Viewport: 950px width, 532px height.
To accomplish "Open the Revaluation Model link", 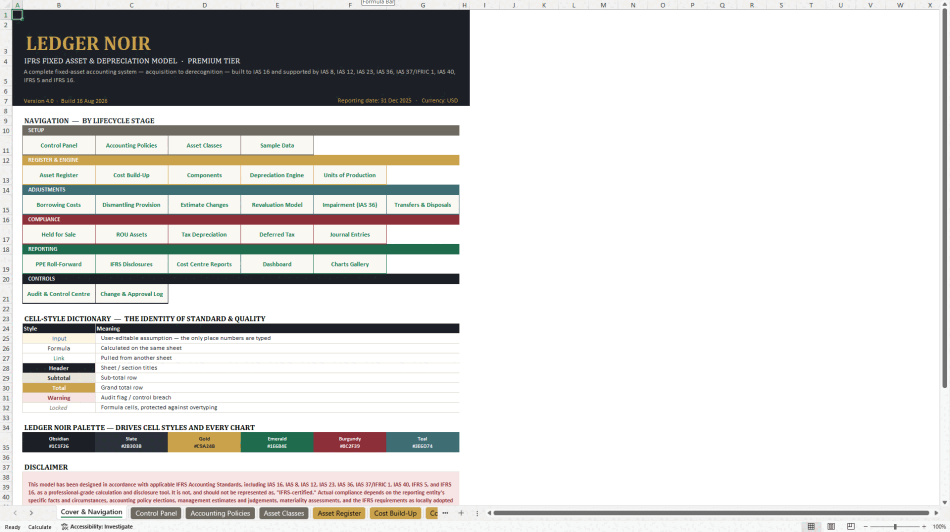I will point(277,205).
